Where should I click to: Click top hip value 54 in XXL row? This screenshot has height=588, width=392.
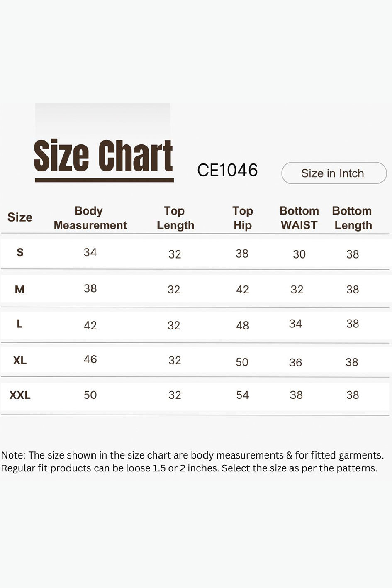243,395
